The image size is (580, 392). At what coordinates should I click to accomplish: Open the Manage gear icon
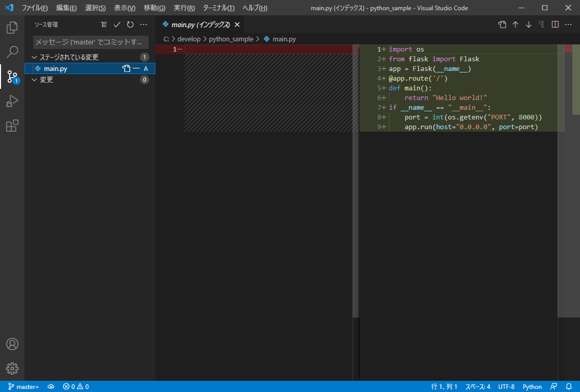(x=12, y=368)
